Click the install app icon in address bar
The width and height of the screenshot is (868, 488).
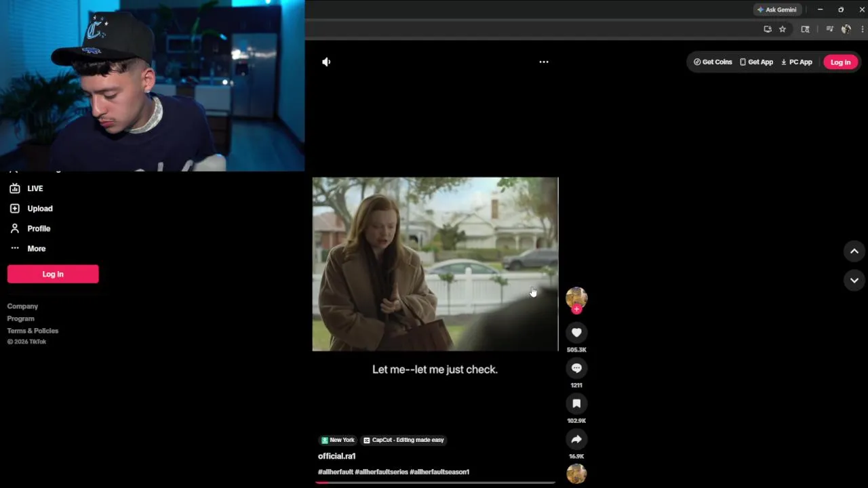[x=768, y=29]
